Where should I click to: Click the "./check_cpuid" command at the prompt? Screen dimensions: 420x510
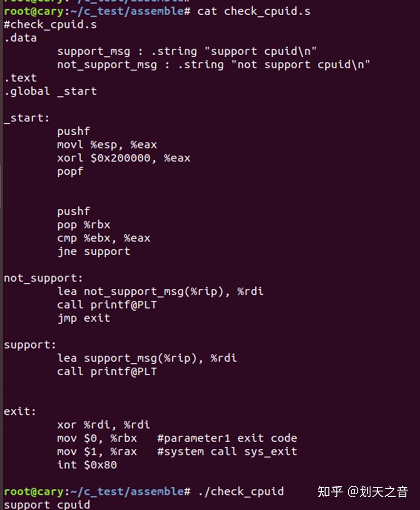tap(241, 491)
